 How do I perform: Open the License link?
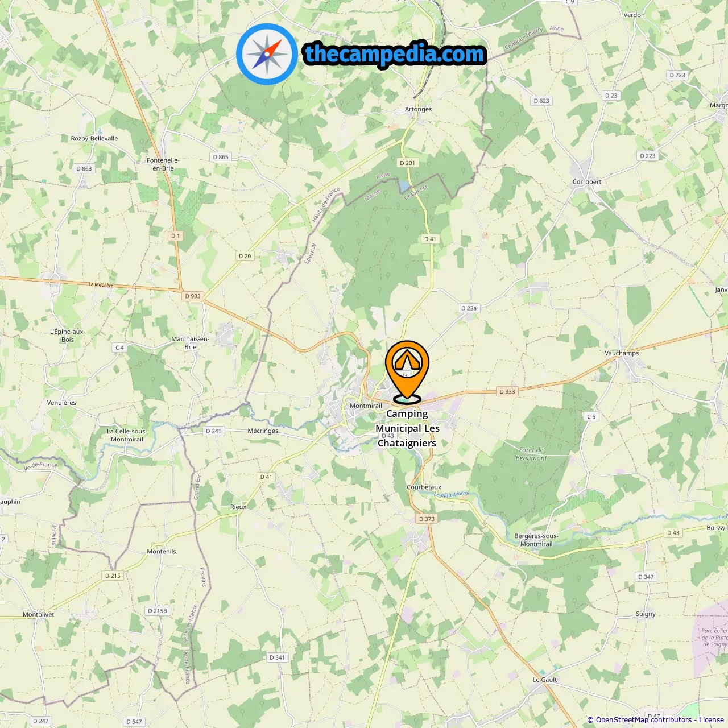(x=712, y=719)
